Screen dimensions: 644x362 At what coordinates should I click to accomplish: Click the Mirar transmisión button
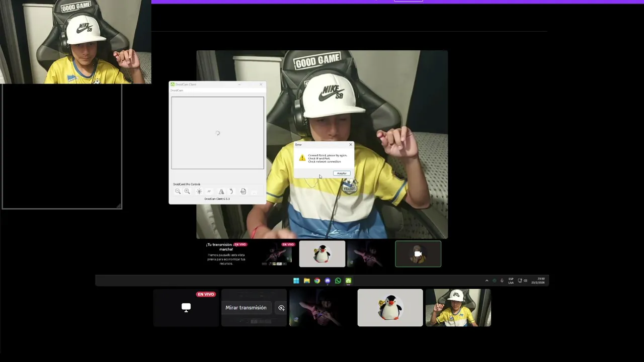pos(246,308)
